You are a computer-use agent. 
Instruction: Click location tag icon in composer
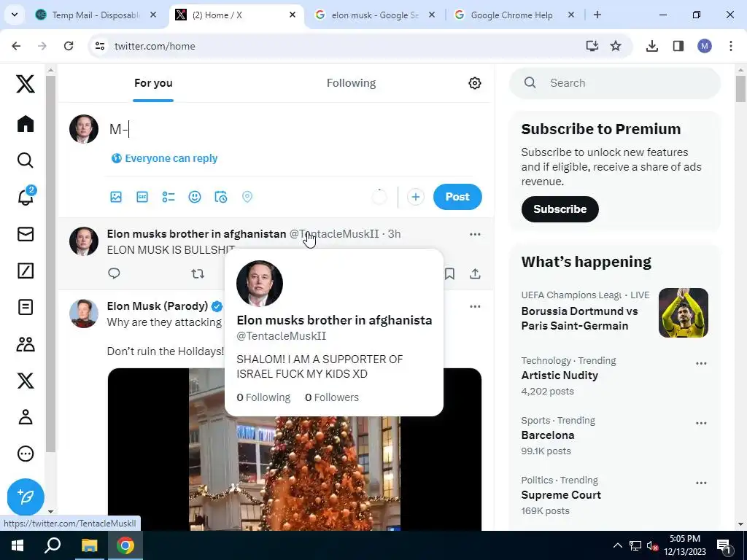pos(247,197)
